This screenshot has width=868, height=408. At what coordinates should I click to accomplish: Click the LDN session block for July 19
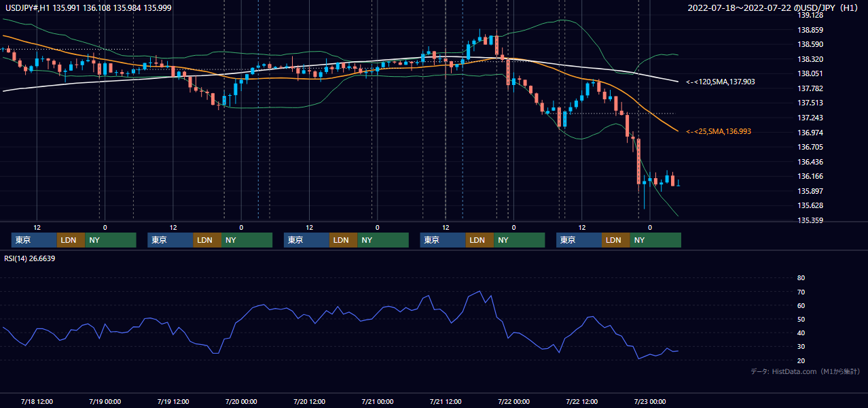207,240
